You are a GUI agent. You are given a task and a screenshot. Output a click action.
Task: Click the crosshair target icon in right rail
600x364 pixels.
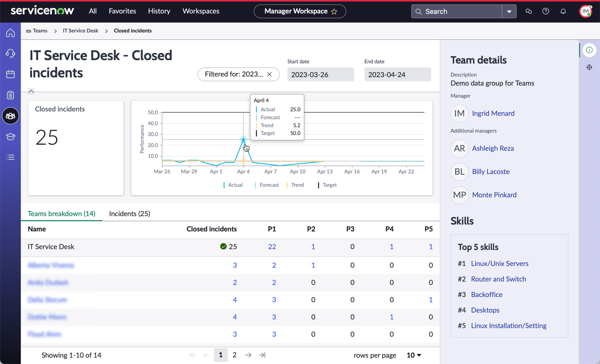589,67
